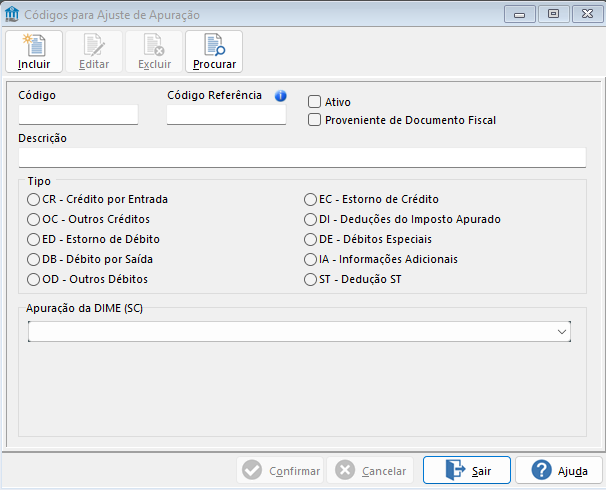Select CR - Crédito por Entrada
The width and height of the screenshot is (606, 490).
coord(34,200)
